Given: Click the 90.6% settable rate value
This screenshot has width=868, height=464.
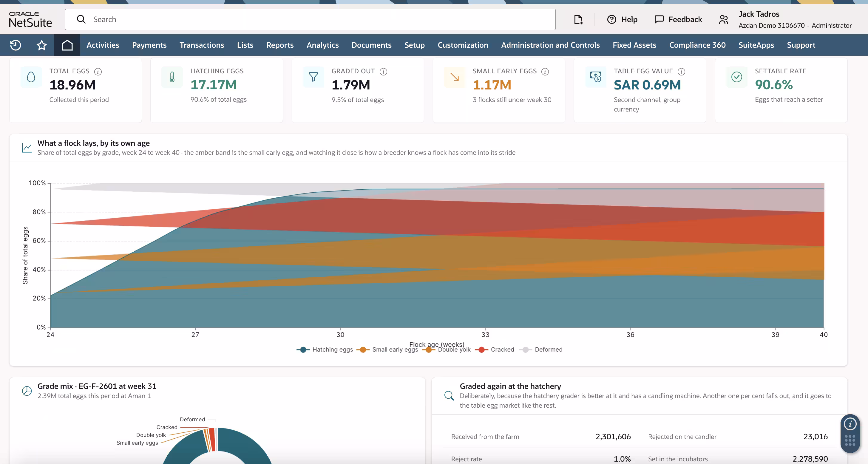Looking at the screenshot, I should (774, 85).
